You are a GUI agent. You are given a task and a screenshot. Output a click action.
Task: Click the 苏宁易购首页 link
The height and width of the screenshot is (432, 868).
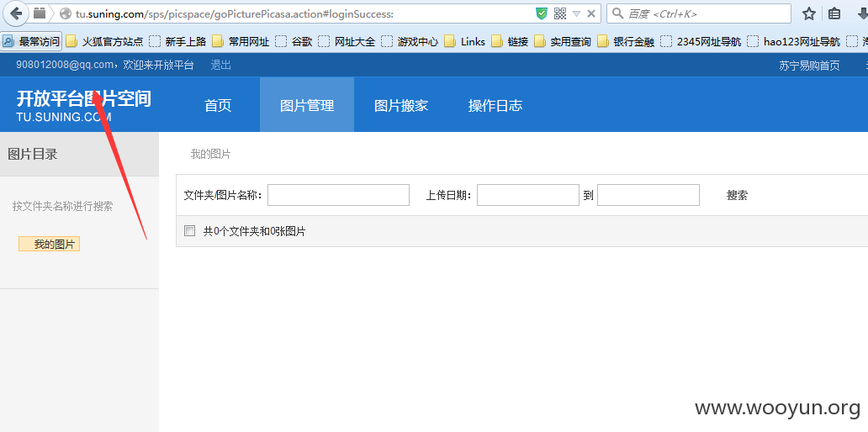point(809,66)
